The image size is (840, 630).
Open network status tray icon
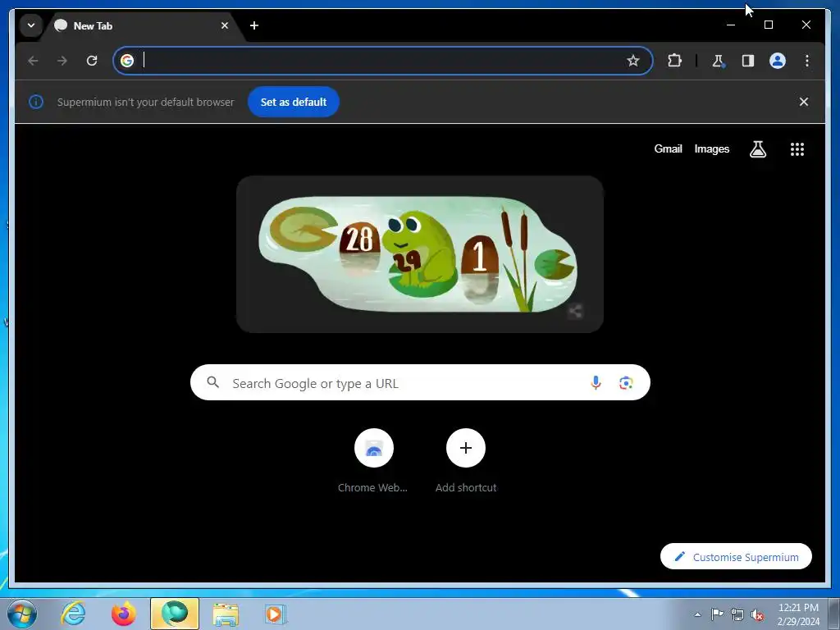(x=737, y=614)
